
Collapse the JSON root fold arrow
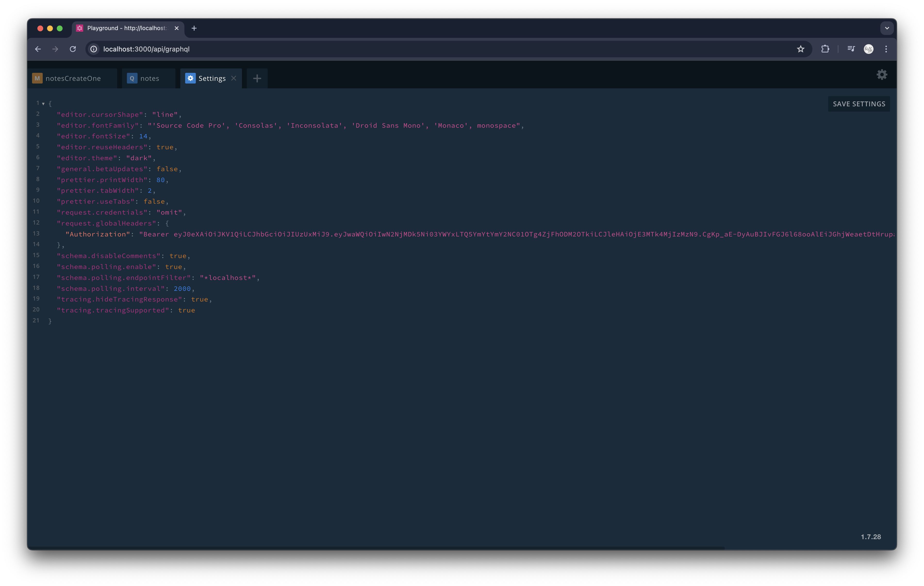[x=43, y=104]
